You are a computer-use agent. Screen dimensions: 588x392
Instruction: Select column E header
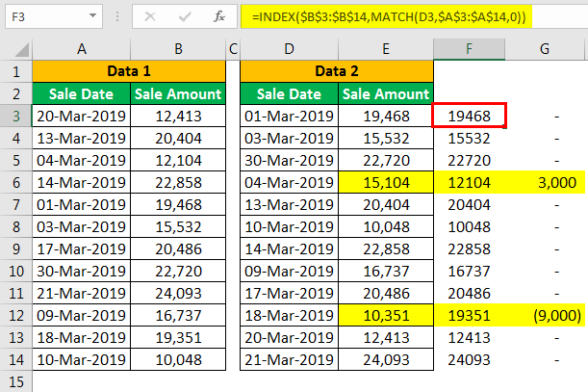point(386,49)
